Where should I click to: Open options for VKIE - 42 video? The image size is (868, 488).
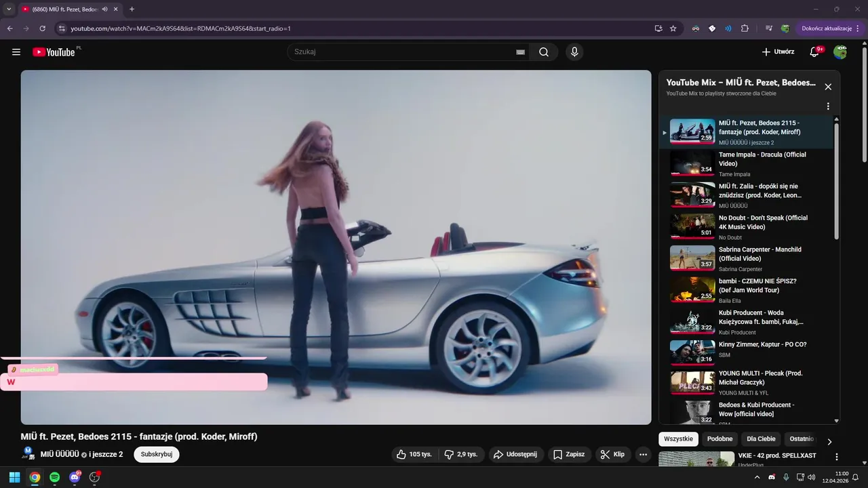(x=836, y=457)
